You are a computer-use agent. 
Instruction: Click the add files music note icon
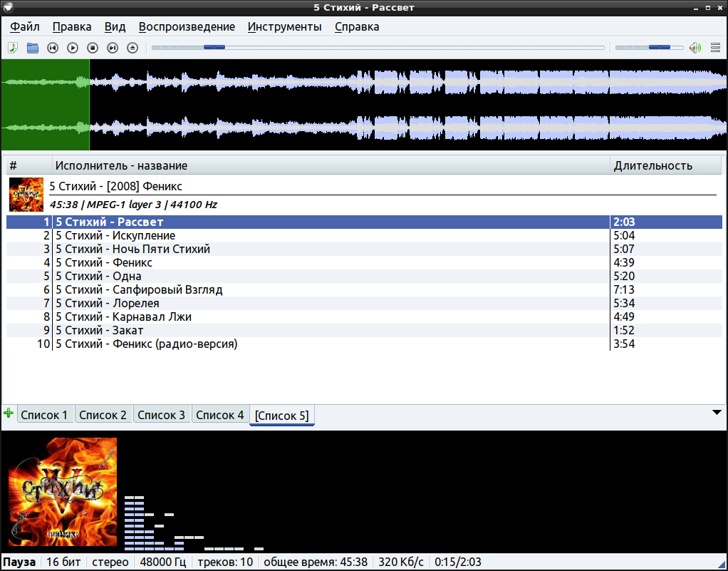pyautogui.click(x=13, y=48)
